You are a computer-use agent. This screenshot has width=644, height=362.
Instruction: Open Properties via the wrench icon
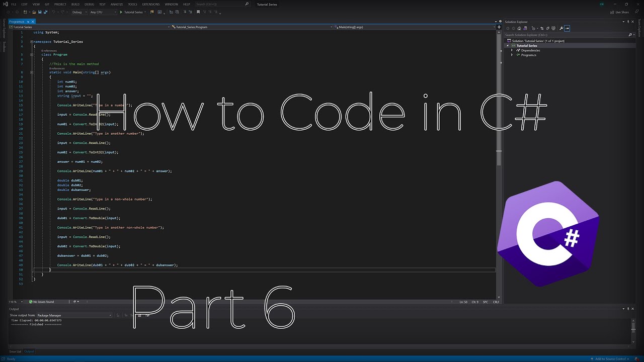point(561,28)
